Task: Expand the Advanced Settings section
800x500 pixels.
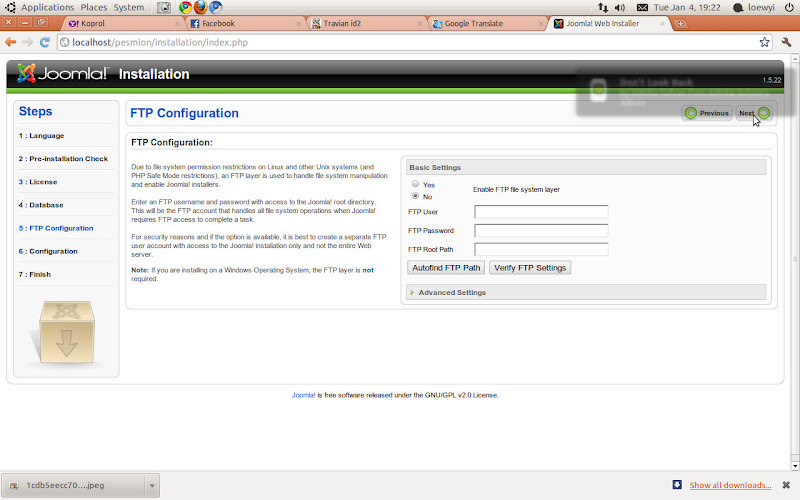Action: point(586,292)
